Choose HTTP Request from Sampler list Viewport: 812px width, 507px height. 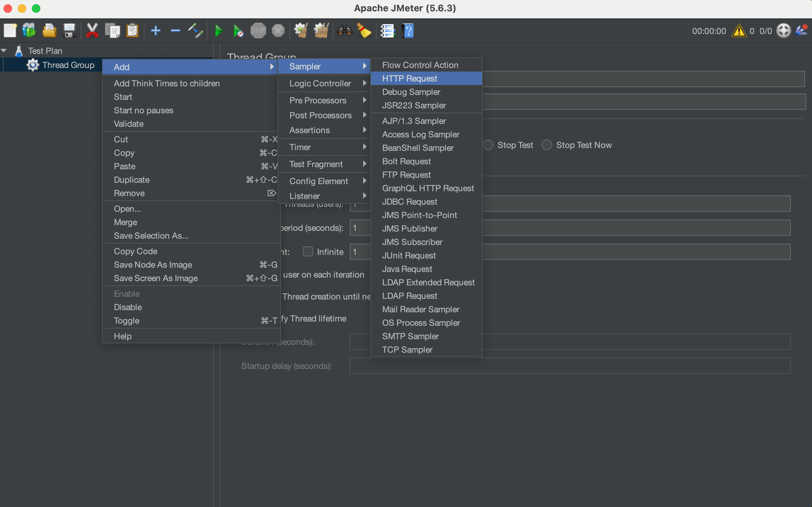[426, 78]
